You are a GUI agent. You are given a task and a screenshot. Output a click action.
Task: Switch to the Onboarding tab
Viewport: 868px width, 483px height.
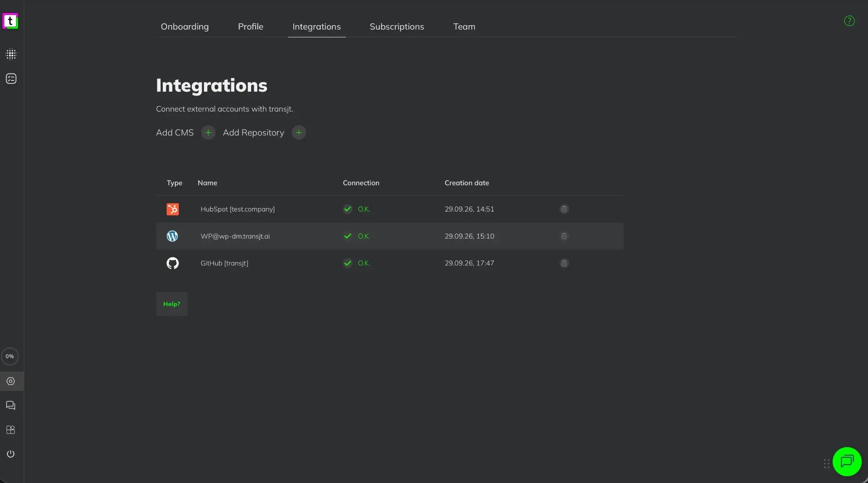point(184,26)
